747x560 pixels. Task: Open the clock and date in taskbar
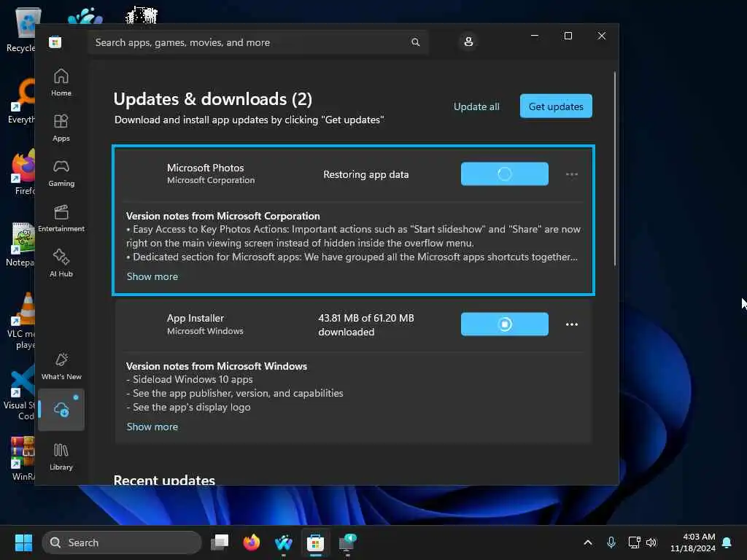click(693, 542)
